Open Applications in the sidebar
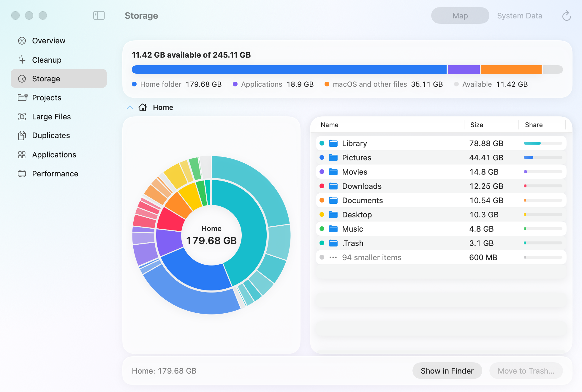Viewport: 582px width, 392px height. [59, 155]
